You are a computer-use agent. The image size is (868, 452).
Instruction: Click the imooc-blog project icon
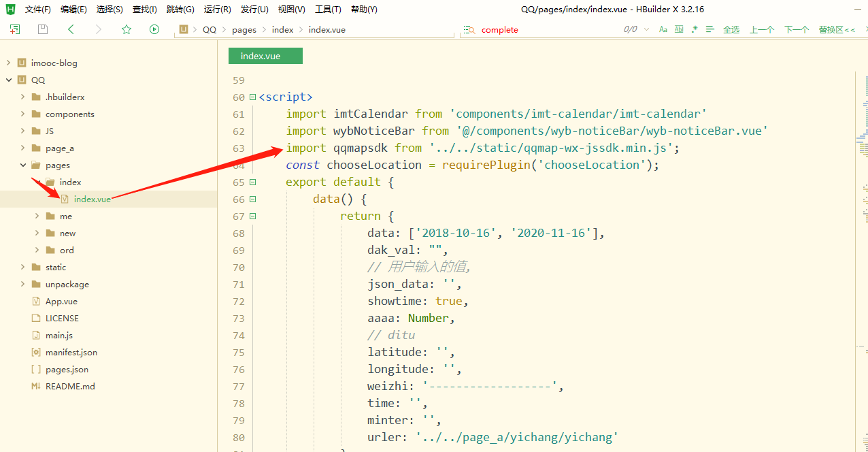coord(22,63)
